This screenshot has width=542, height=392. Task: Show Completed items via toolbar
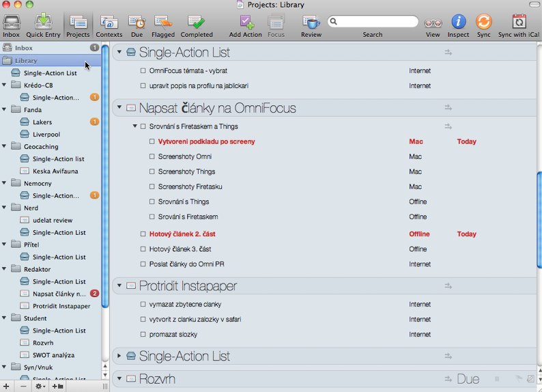tap(197, 26)
